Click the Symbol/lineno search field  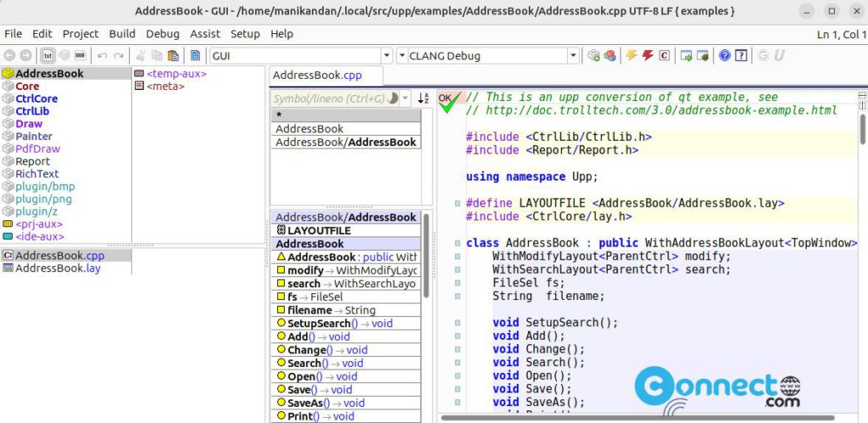point(335,98)
